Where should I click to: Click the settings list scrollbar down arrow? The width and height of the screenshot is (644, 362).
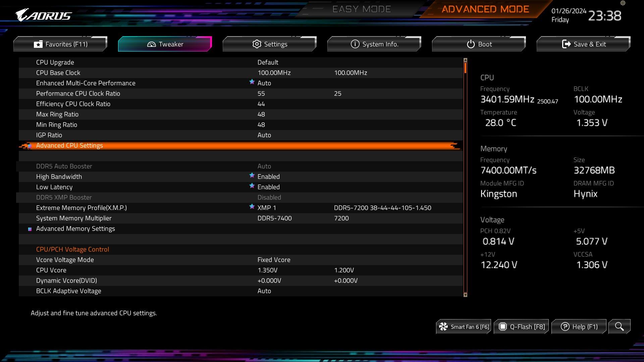click(465, 295)
